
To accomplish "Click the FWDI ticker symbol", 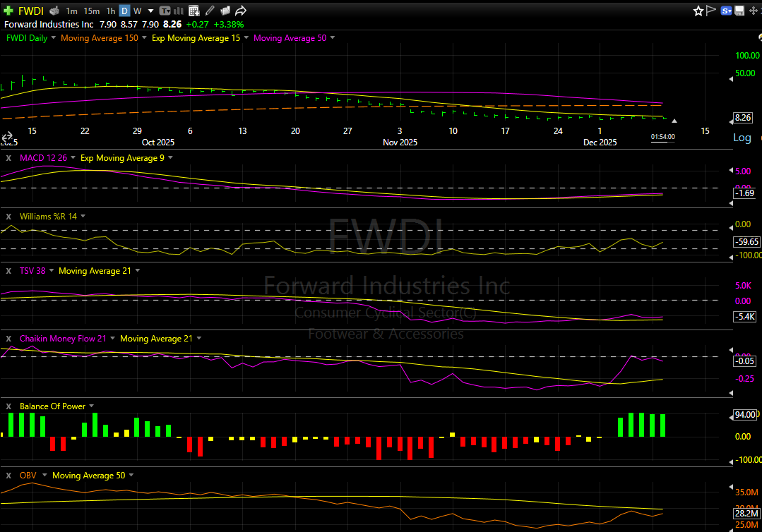I will (30, 11).
